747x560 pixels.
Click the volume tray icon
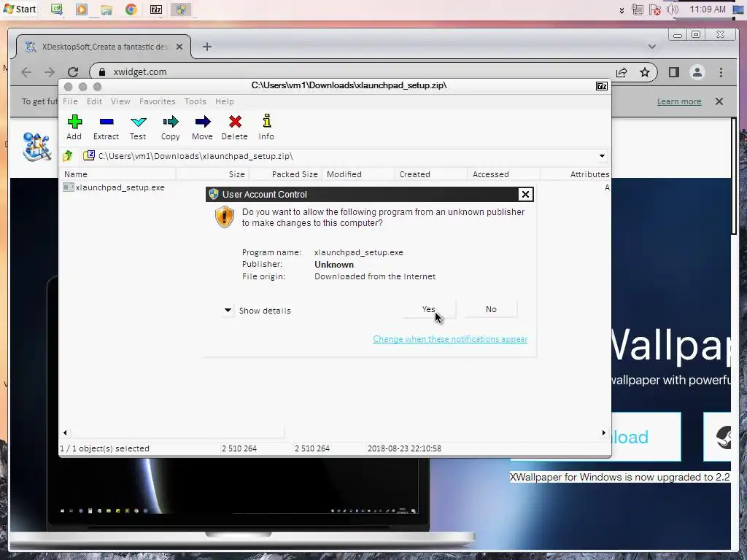tap(672, 9)
